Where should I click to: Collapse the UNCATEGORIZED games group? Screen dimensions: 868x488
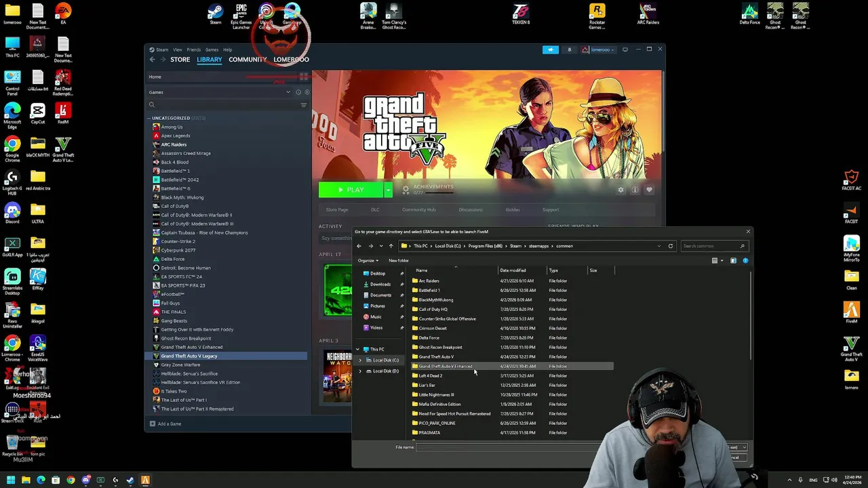coord(149,118)
